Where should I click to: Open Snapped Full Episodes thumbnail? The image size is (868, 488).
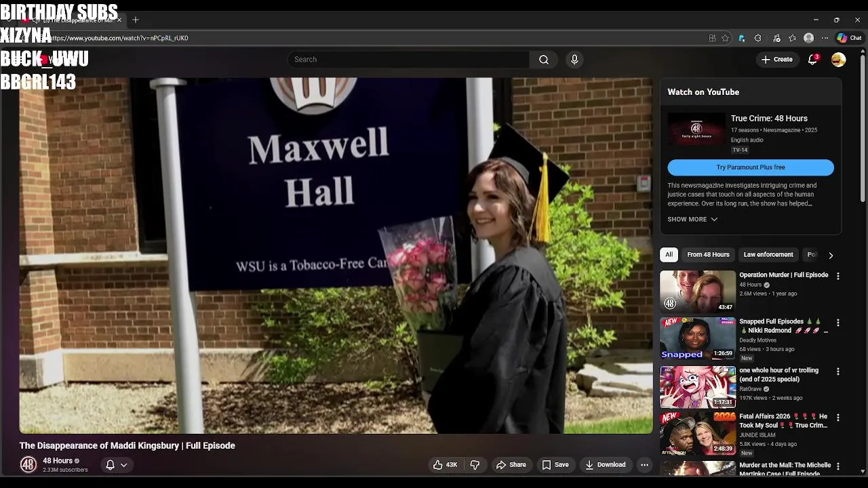(698, 338)
